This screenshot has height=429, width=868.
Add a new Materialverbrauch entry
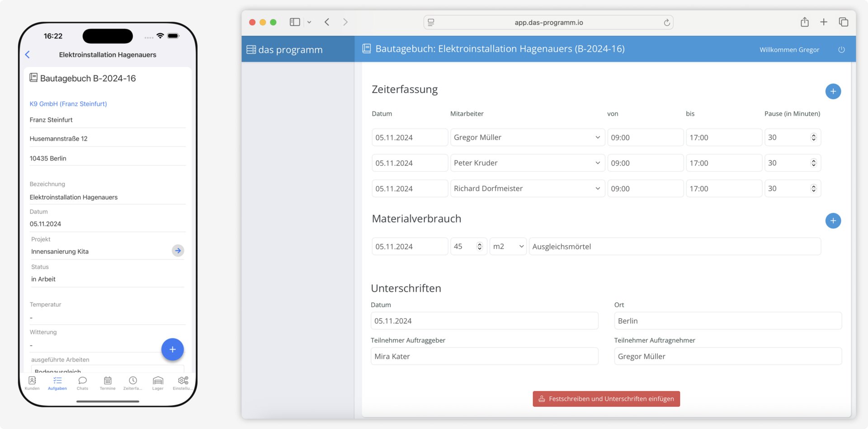[x=833, y=221]
